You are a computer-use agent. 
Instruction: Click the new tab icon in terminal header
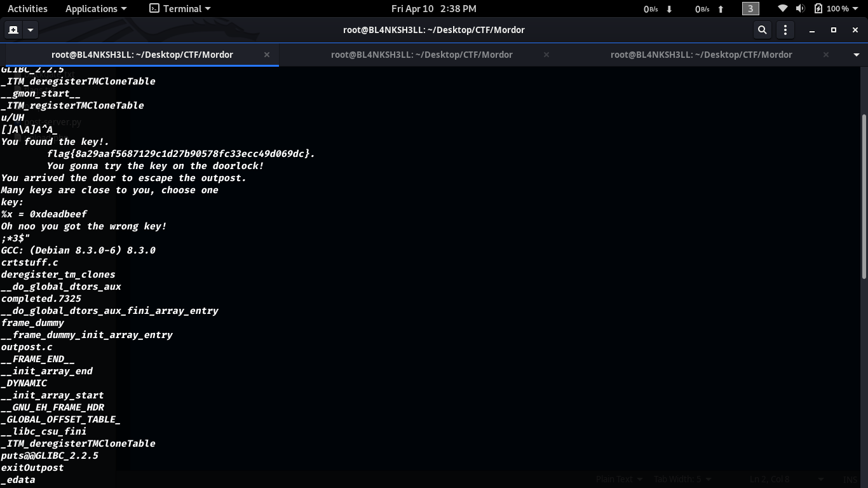13,30
